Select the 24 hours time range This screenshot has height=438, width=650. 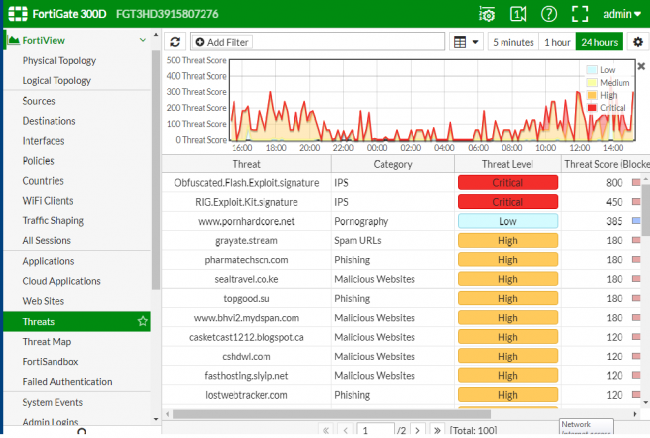point(599,42)
